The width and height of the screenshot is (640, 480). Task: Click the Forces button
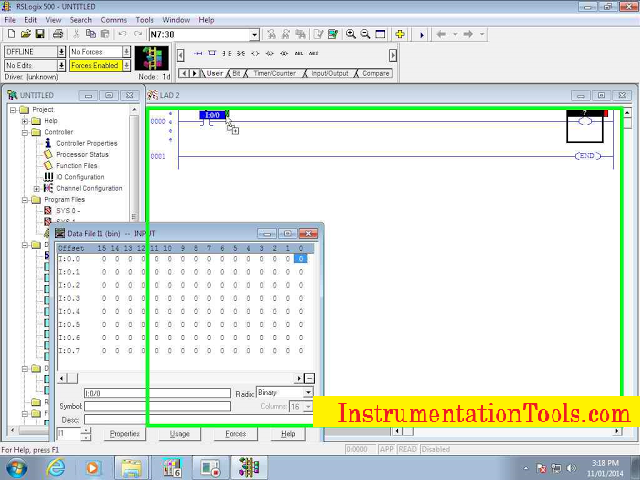(x=236, y=434)
